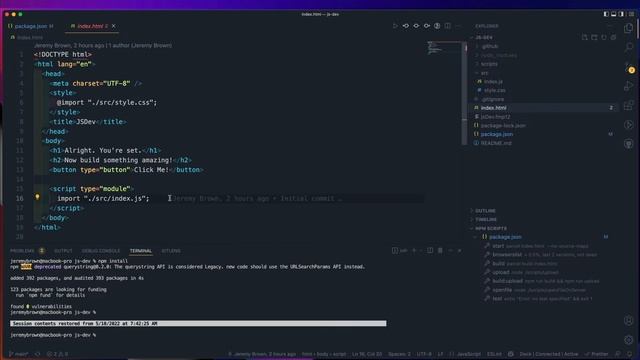Switch to the package.json editor tab
The image size is (640, 360).
[31, 26]
